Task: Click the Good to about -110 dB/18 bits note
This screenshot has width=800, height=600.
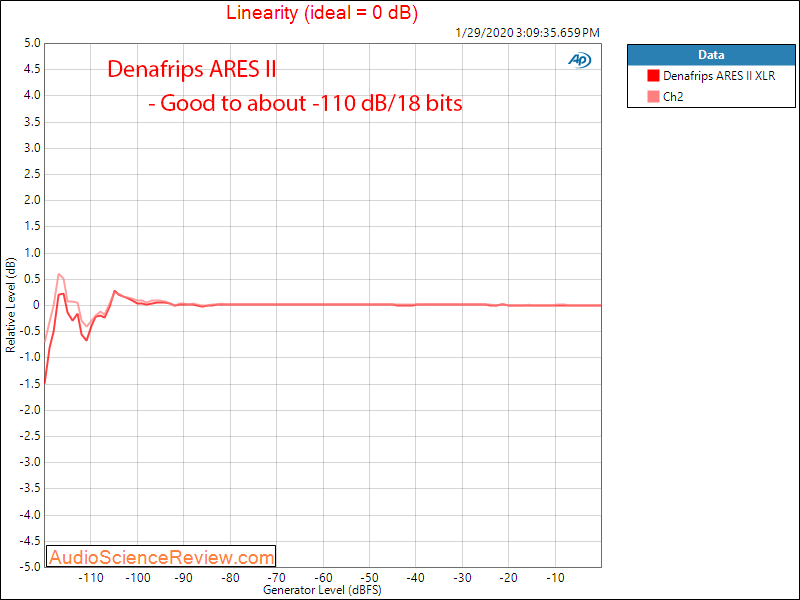Action: [x=306, y=103]
